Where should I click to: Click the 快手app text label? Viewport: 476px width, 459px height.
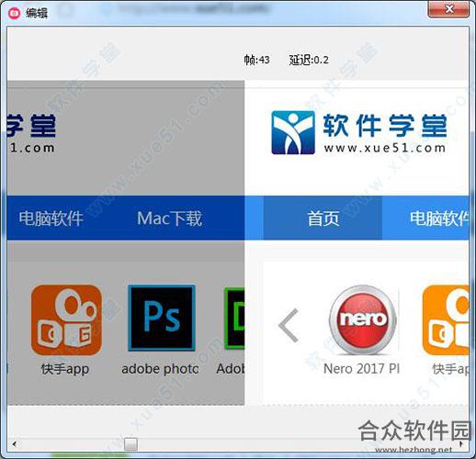65,369
